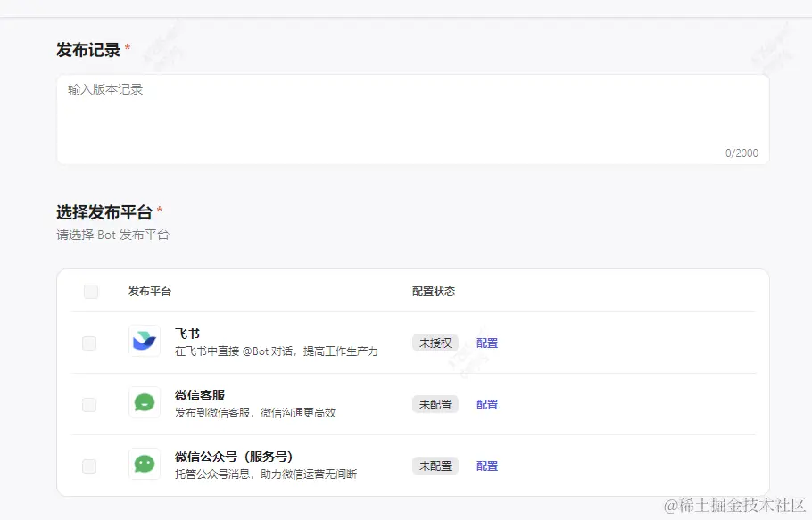This screenshot has width=812, height=520.
Task: Click description 发布到微信客服，微信沟通更高效
Action: click(255, 413)
